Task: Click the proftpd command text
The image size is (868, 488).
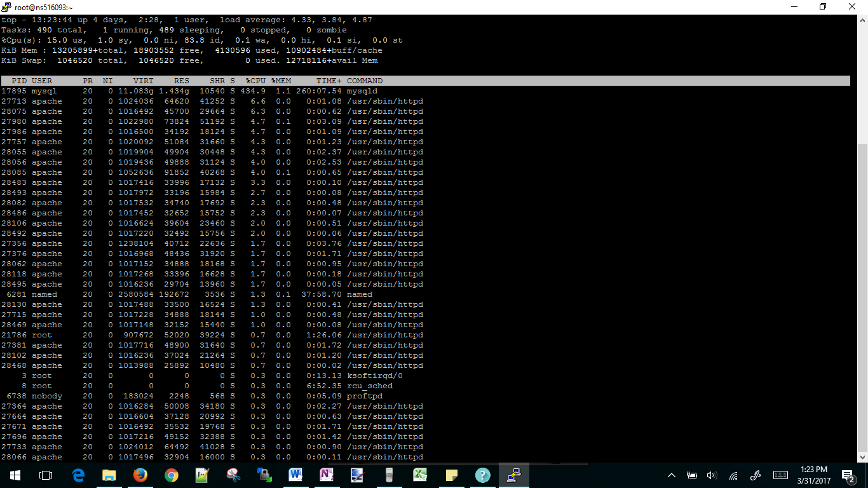Action: tap(365, 396)
